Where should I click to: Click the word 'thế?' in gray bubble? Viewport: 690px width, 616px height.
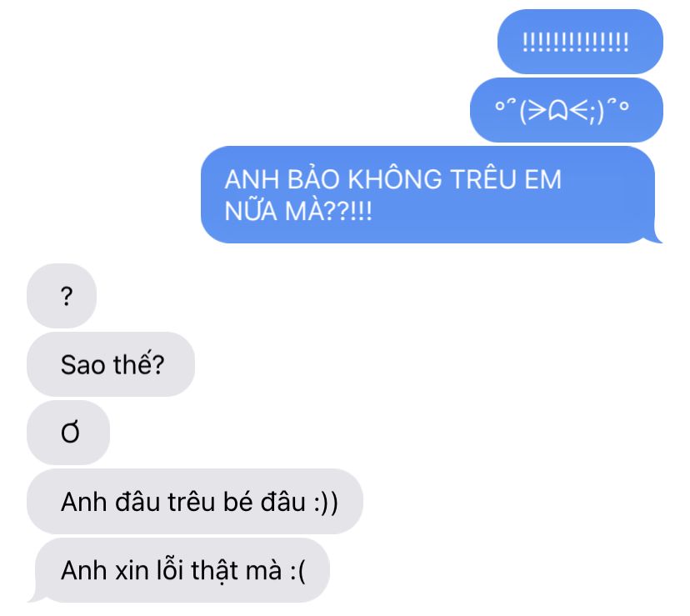tap(138, 363)
